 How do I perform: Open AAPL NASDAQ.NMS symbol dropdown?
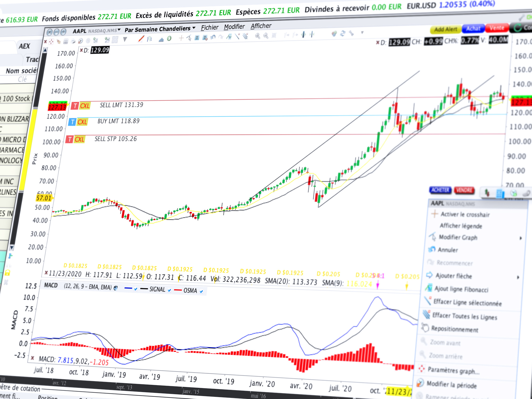pyautogui.click(x=119, y=30)
